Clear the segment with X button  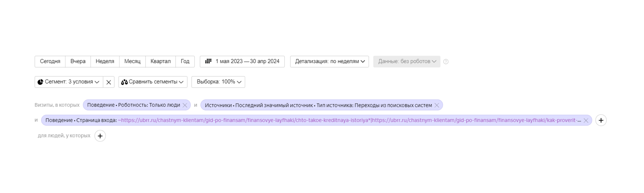point(109,82)
